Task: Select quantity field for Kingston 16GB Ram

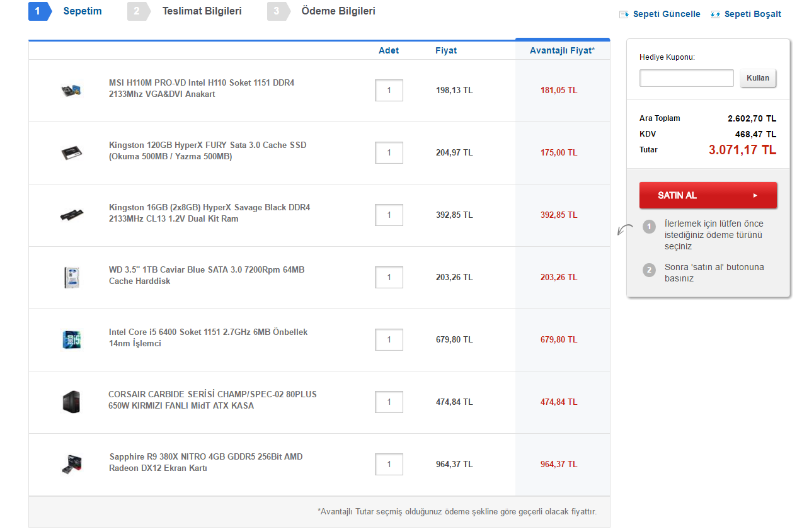Action: pyautogui.click(x=389, y=215)
